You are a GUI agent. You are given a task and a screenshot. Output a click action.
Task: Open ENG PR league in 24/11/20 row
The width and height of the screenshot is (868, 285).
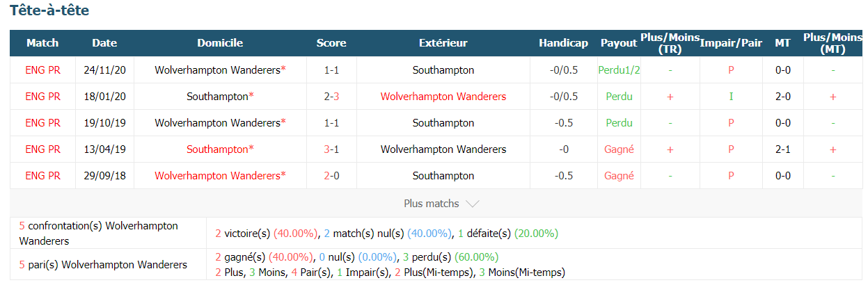click(x=42, y=70)
